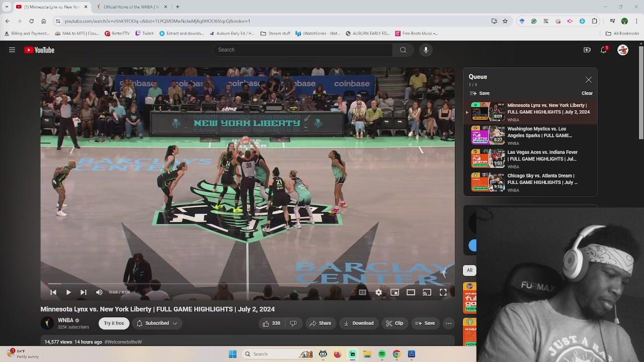The image size is (644, 362).
Task: Open the YouTube hamburger guide menu
Action: click(x=12, y=50)
